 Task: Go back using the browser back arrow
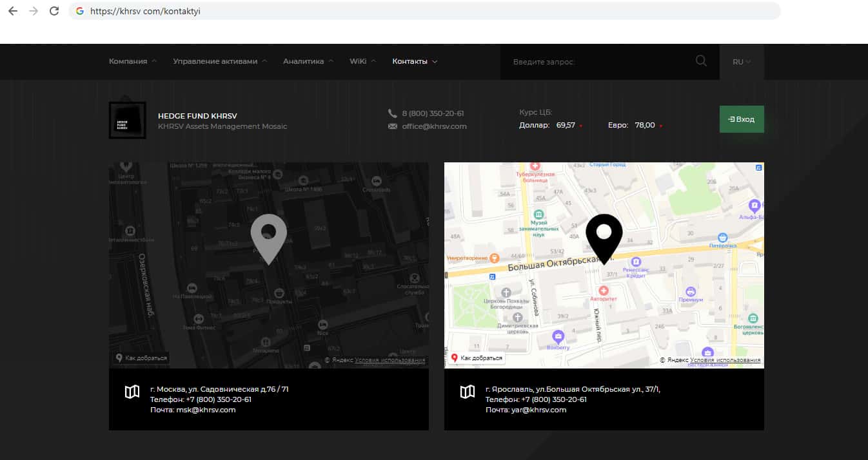[x=13, y=11]
